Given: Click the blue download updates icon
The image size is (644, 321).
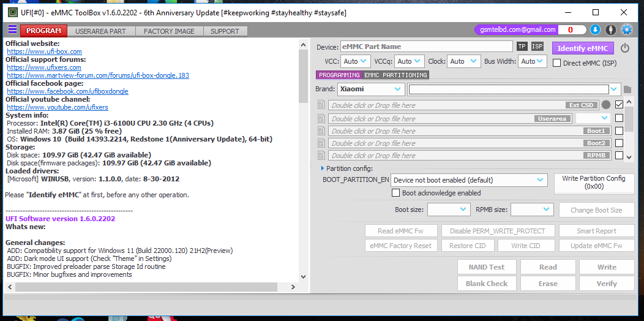Looking at the screenshot, I should pyautogui.click(x=595, y=29).
